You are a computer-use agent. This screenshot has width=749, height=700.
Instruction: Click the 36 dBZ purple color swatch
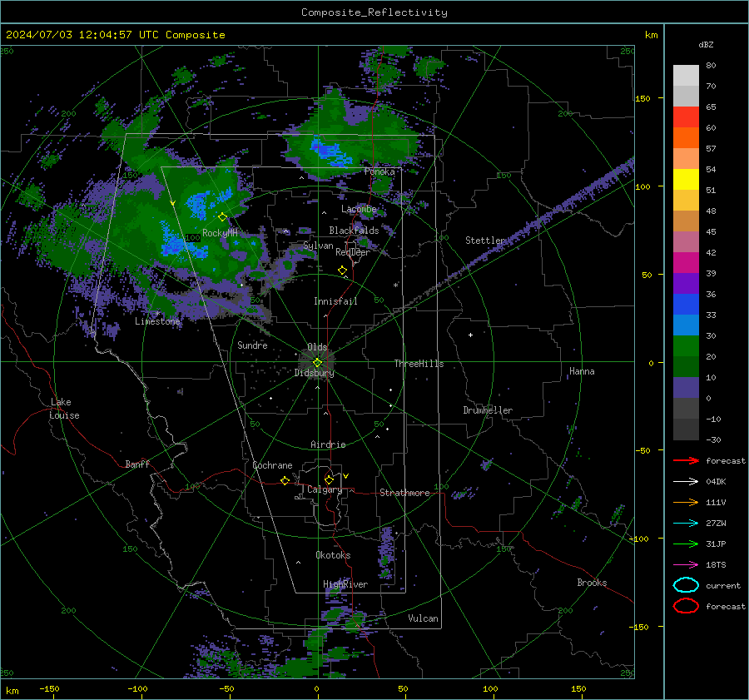pyautogui.click(x=686, y=283)
